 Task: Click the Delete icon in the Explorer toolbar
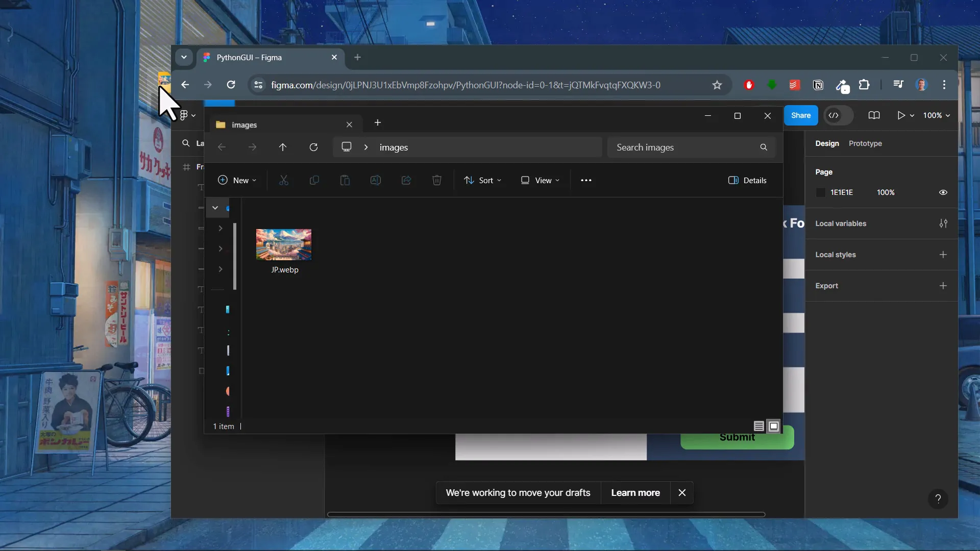(437, 180)
